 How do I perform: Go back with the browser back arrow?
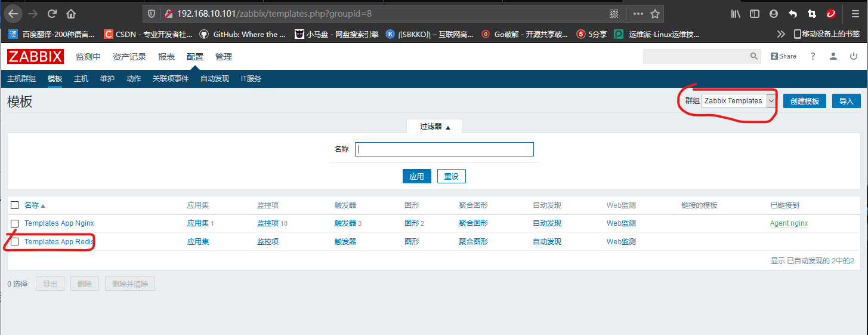click(x=13, y=13)
